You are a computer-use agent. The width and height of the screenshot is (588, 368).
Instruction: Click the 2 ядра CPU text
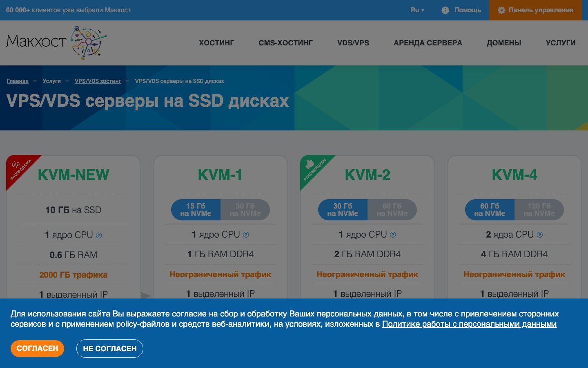pos(510,235)
